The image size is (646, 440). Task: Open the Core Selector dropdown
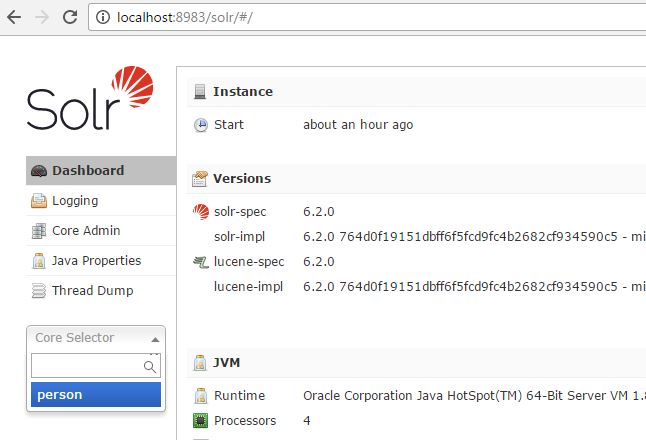[96, 338]
